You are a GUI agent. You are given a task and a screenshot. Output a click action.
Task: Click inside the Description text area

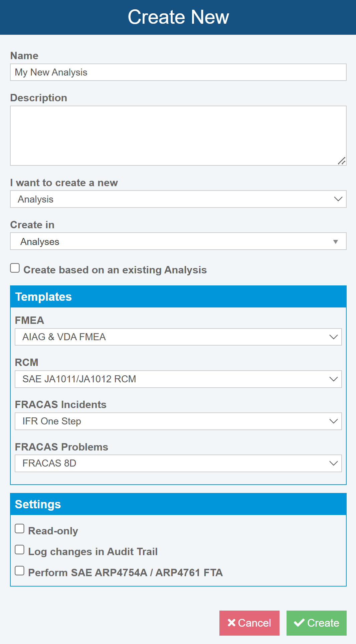(178, 136)
